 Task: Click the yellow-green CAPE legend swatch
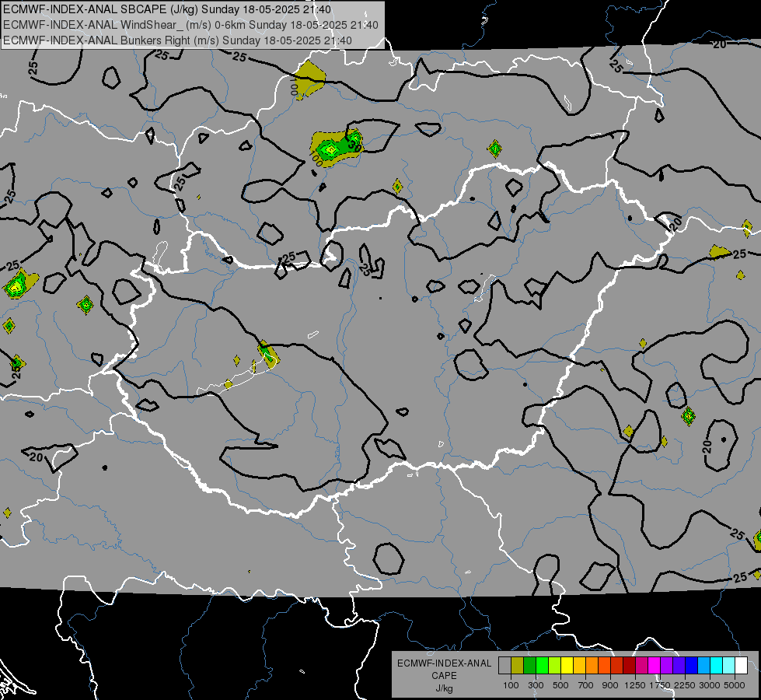(x=555, y=665)
